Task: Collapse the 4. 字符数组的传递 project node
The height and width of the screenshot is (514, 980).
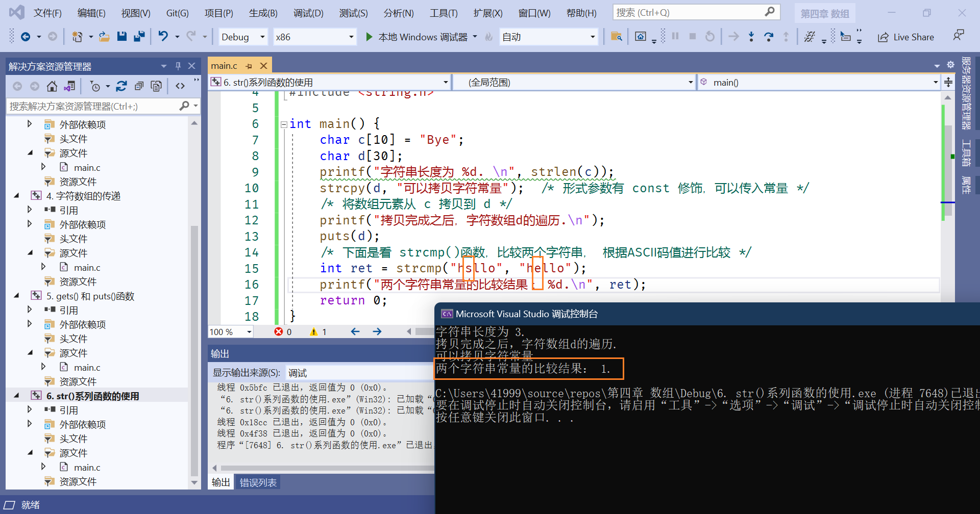Action: coord(16,196)
